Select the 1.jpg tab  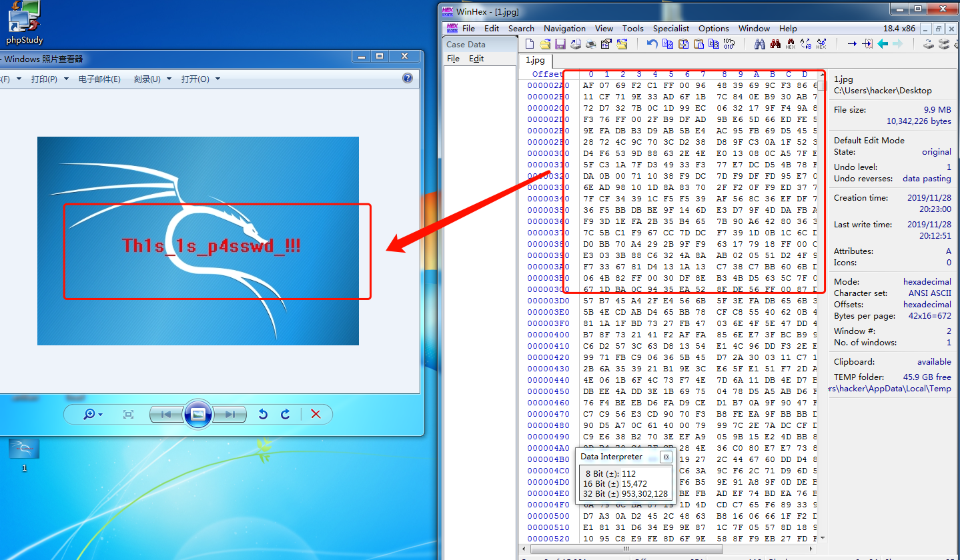coord(535,60)
